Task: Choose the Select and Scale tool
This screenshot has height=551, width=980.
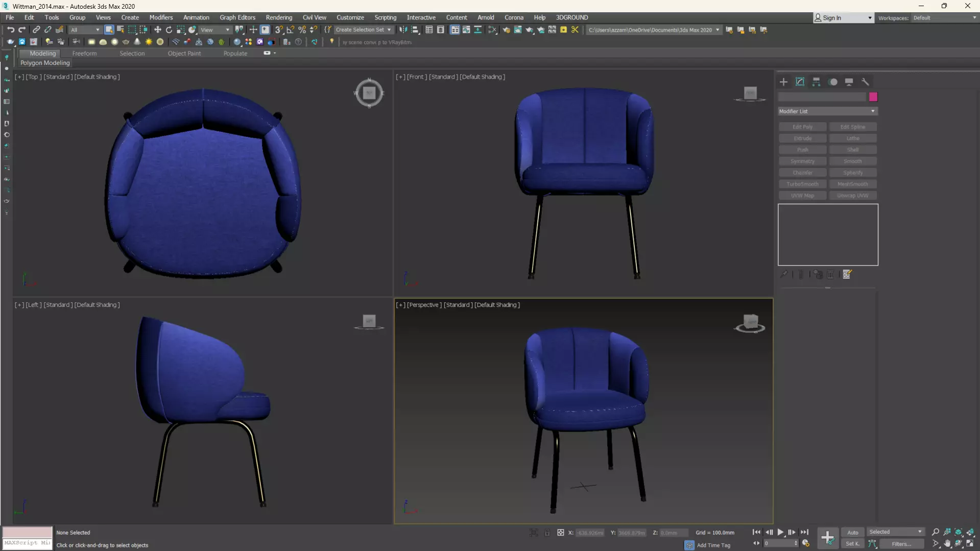Action: click(x=181, y=30)
